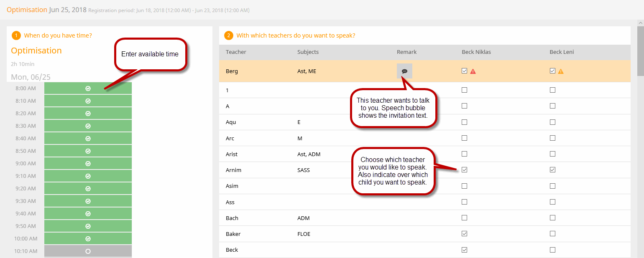Toggle the 8:00 AM time slot

(88, 88)
